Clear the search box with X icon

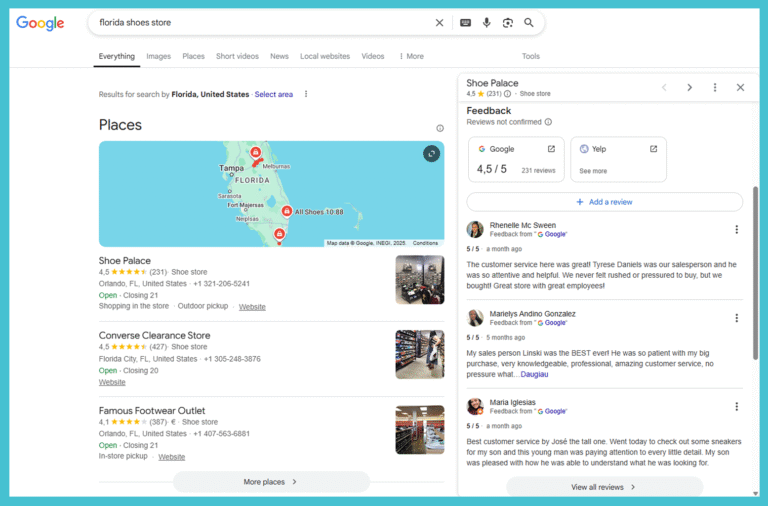pos(439,23)
